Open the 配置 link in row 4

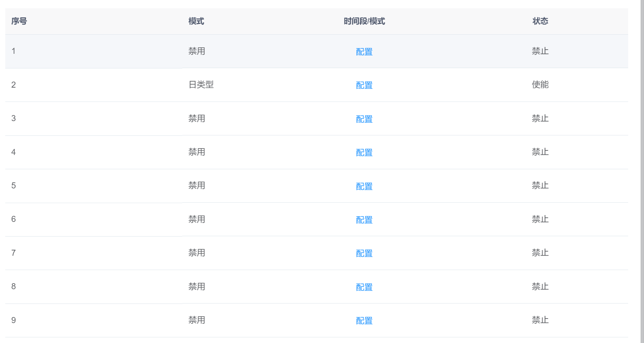pyautogui.click(x=364, y=153)
